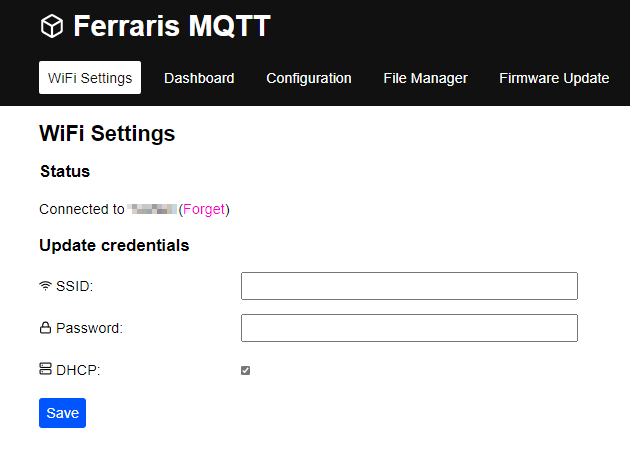Click the padlock icon beside Password
The width and height of the screenshot is (630, 472).
pyautogui.click(x=45, y=328)
